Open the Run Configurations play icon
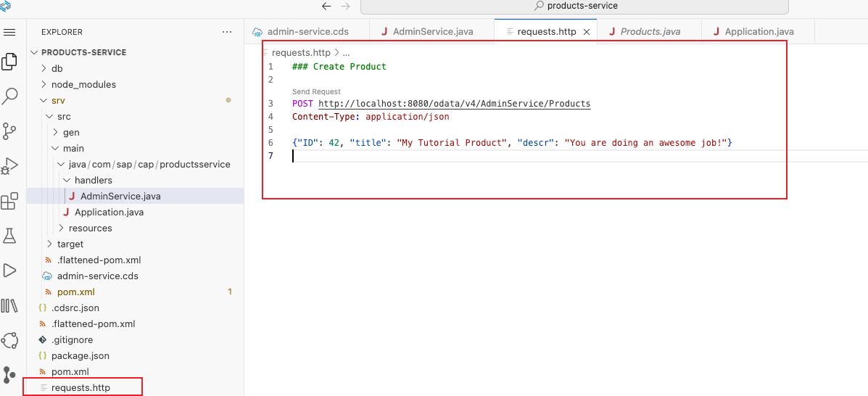Viewport: 868px width, 396px height. 9,271
